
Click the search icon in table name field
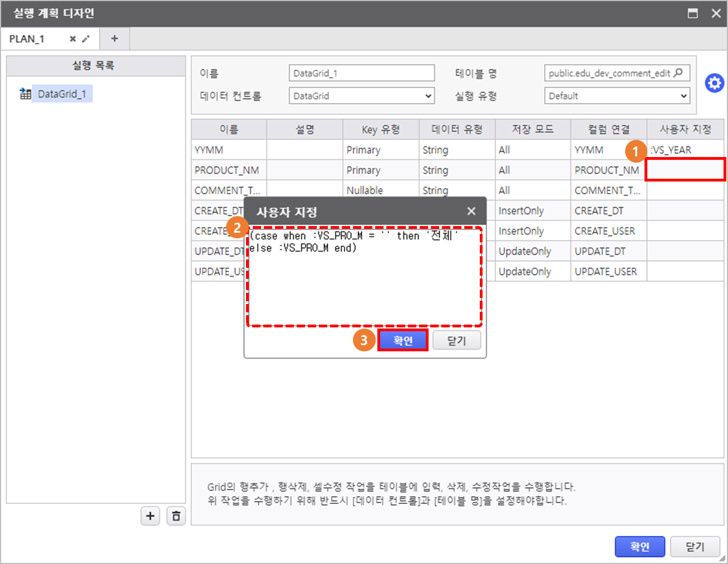[x=678, y=73]
